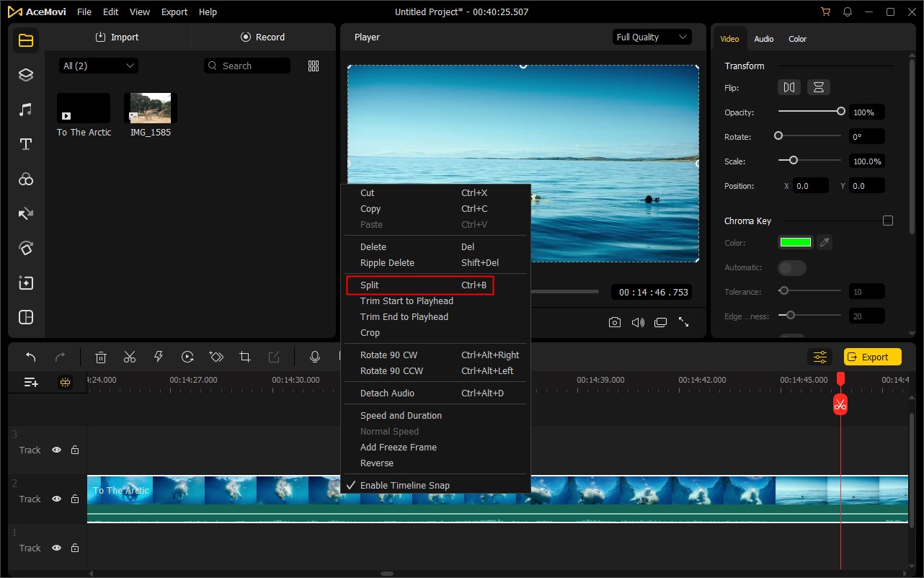Take a snapshot with the camera icon
This screenshot has height=578, width=924.
pyautogui.click(x=615, y=322)
